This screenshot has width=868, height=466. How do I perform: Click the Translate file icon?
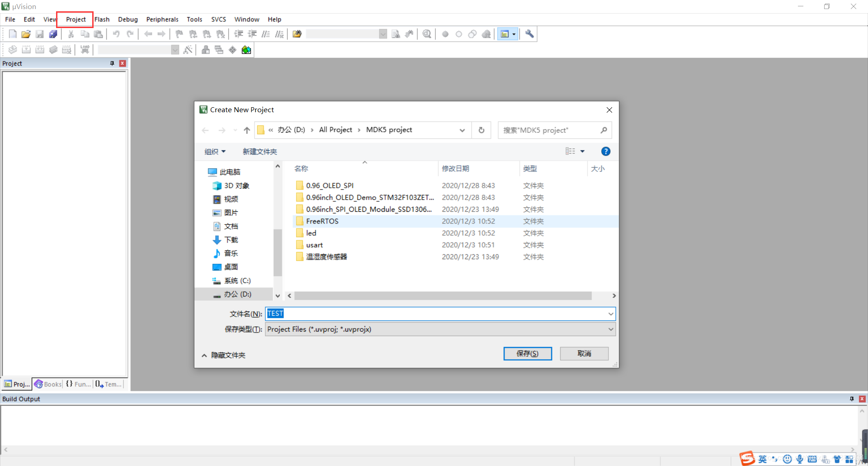click(13, 50)
